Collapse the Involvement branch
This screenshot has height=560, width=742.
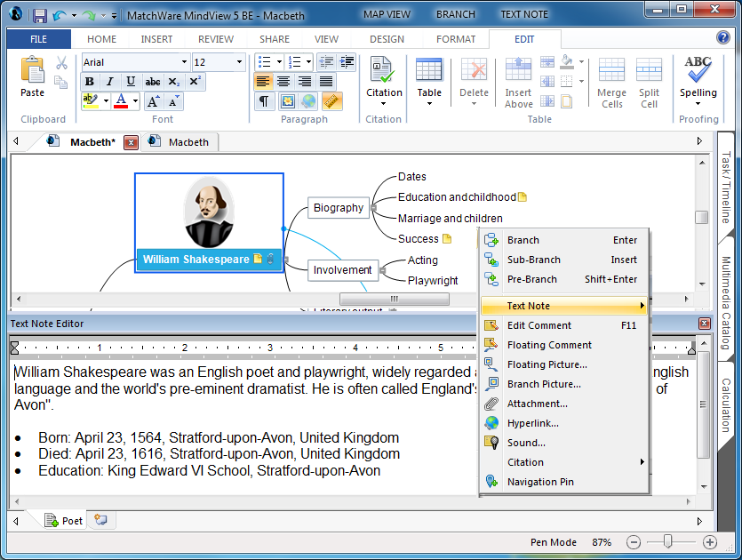[382, 270]
